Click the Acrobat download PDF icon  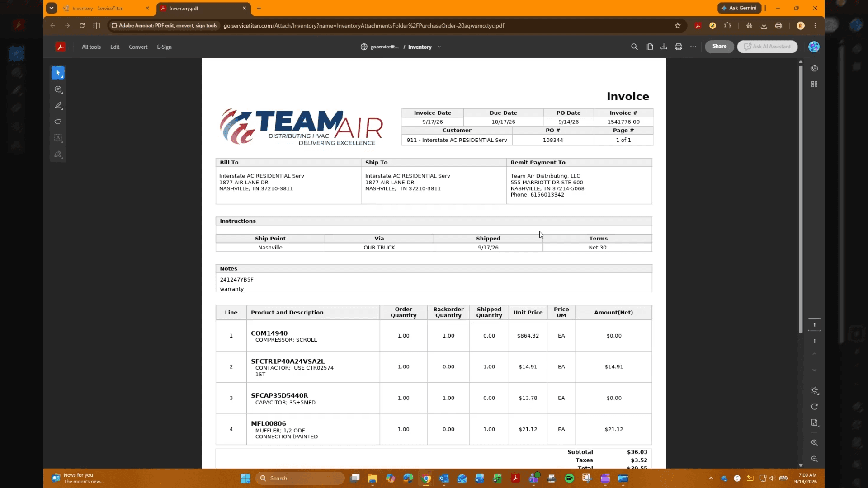pos(664,47)
